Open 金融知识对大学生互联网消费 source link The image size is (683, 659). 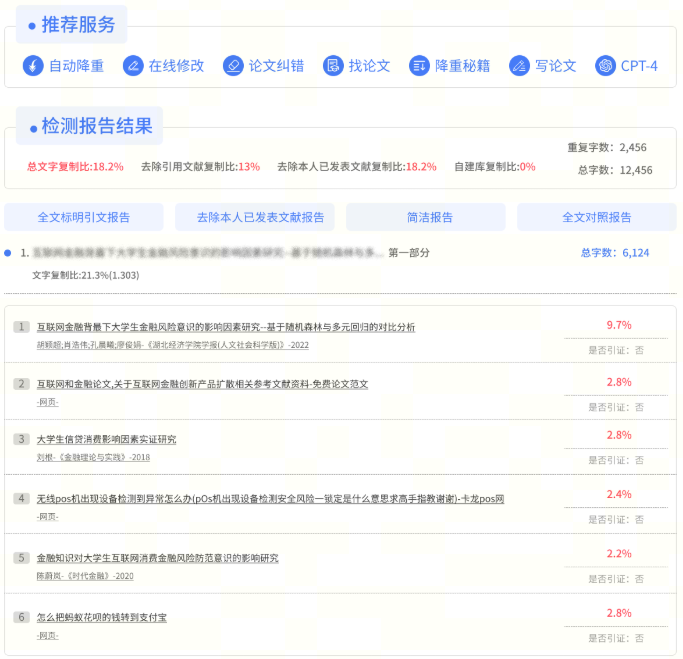[157, 557]
